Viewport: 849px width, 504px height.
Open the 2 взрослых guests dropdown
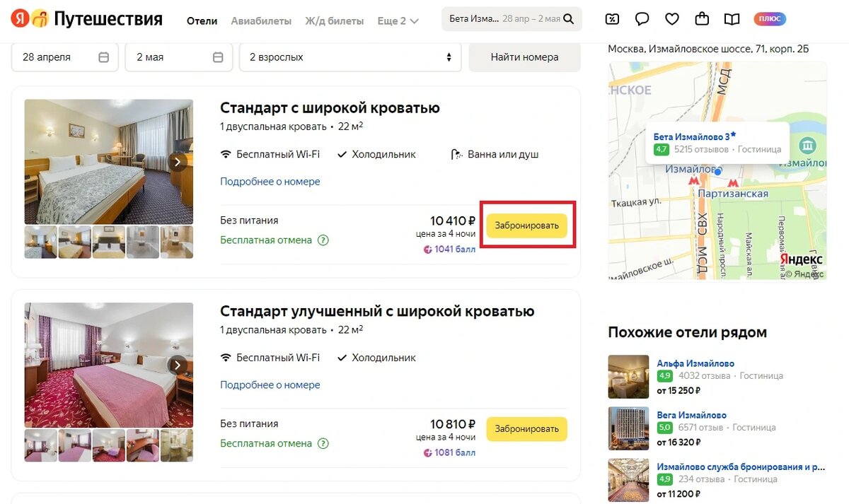[351, 57]
